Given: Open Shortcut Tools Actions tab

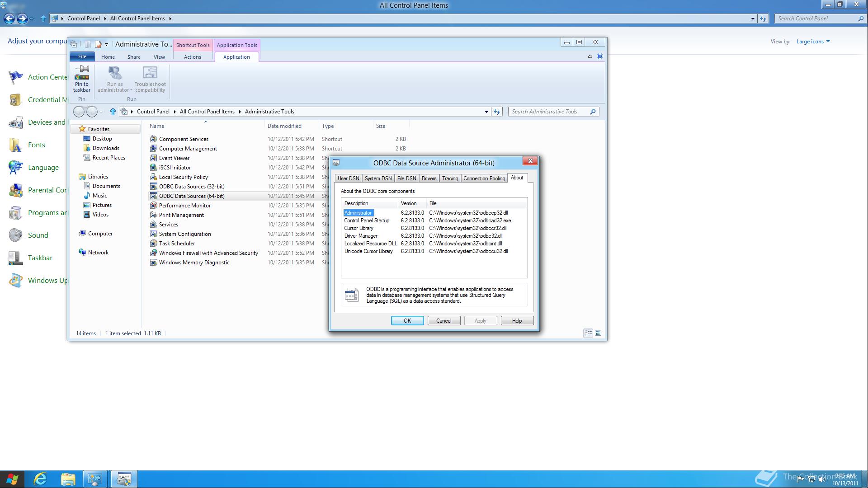Looking at the screenshot, I should 193,57.
